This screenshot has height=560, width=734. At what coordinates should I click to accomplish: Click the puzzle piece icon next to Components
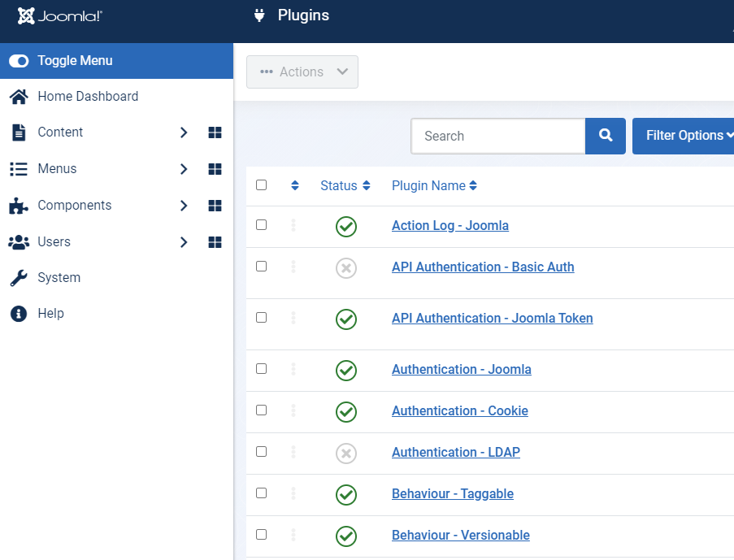point(19,206)
